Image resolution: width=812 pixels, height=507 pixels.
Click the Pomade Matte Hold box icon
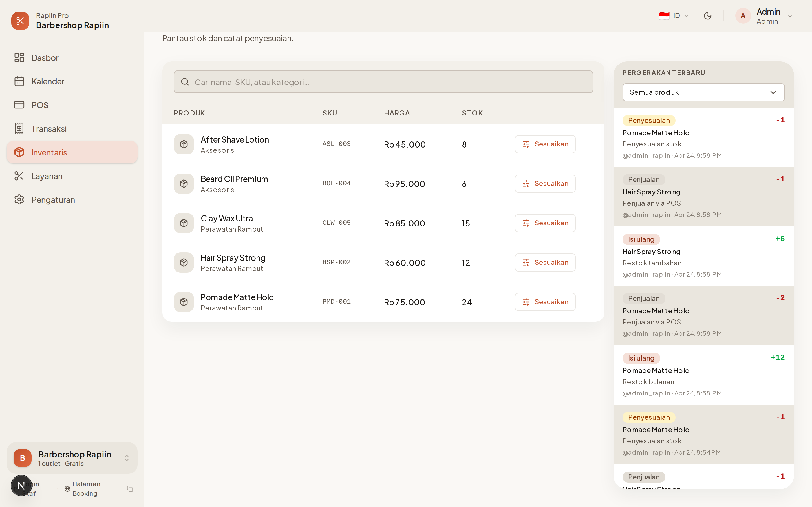184,302
